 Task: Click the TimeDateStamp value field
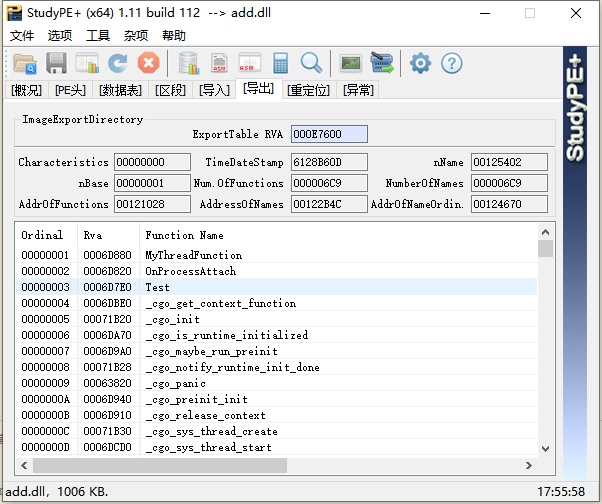point(329,162)
